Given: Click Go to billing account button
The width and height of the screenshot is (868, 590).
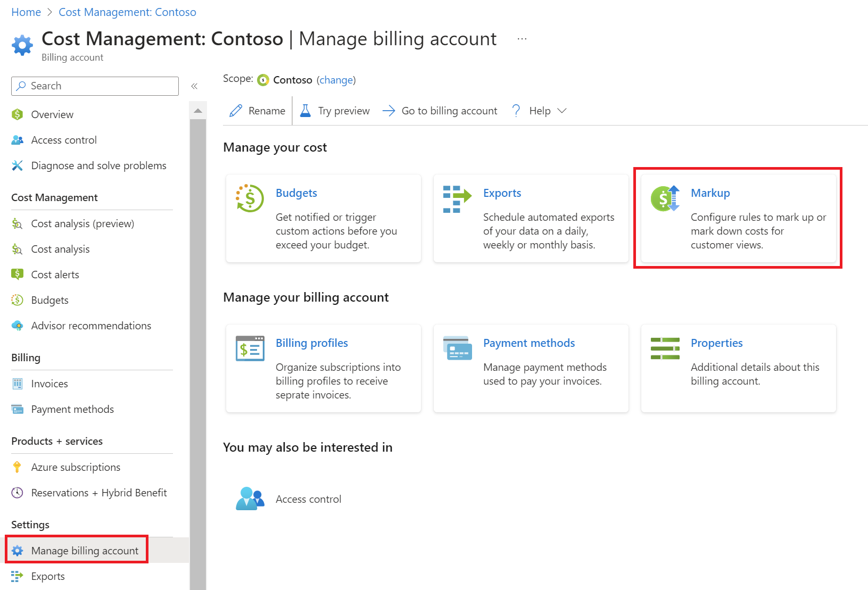Looking at the screenshot, I should [440, 111].
